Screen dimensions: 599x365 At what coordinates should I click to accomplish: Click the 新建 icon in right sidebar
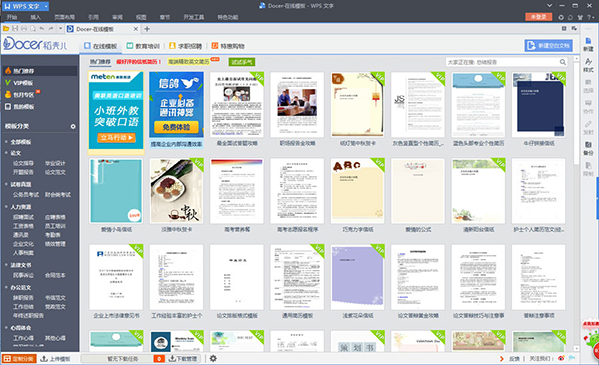pos(588,44)
